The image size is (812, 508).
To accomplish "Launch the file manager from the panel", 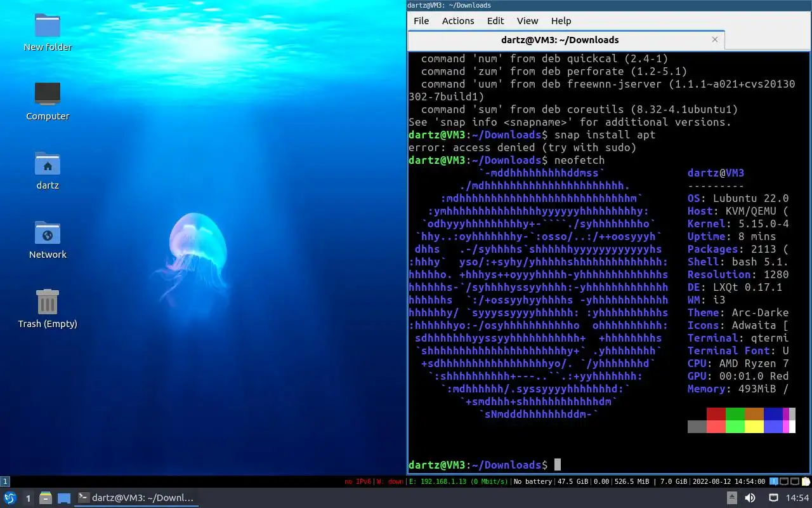I will tap(46, 498).
